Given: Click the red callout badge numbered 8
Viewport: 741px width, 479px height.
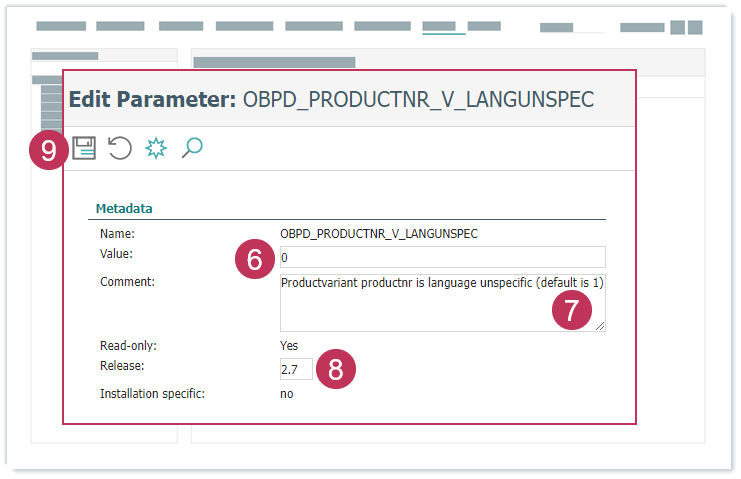Looking at the screenshot, I should click(336, 369).
